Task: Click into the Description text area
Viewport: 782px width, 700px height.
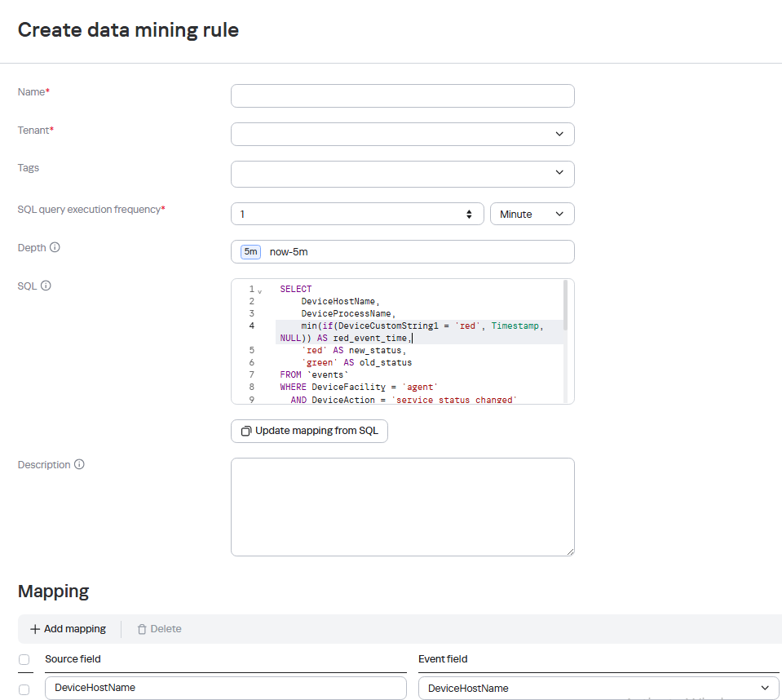Action: point(403,507)
